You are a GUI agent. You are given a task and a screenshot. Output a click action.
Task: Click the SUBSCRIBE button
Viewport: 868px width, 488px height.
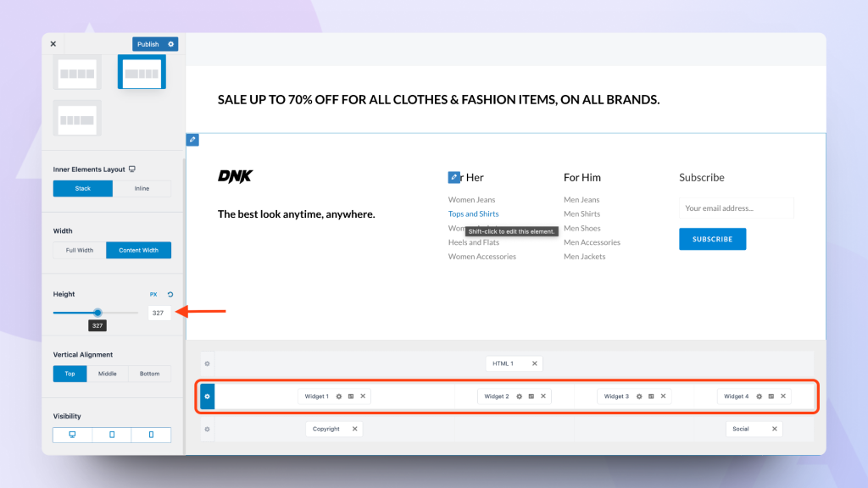712,239
